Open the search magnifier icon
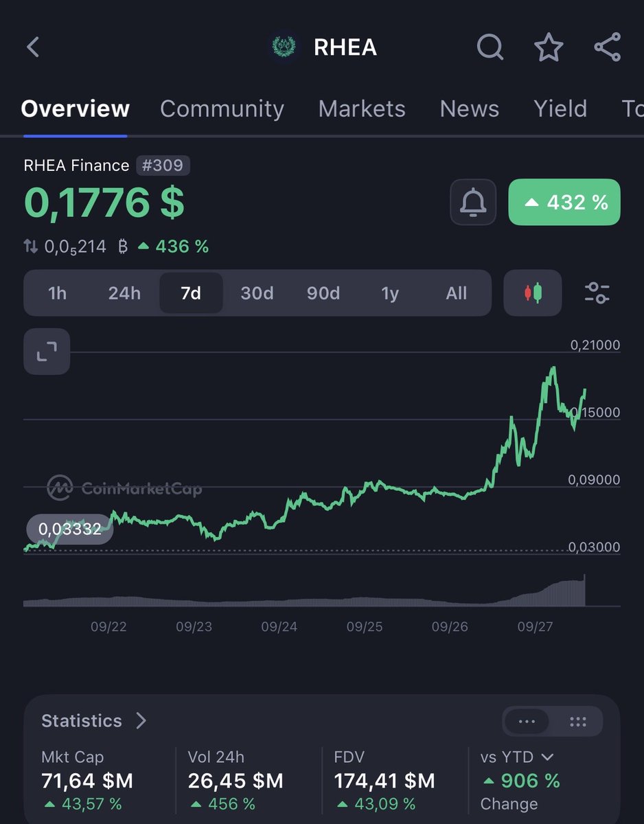The height and width of the screenshot is (824, 644). [x=490, y=47]
